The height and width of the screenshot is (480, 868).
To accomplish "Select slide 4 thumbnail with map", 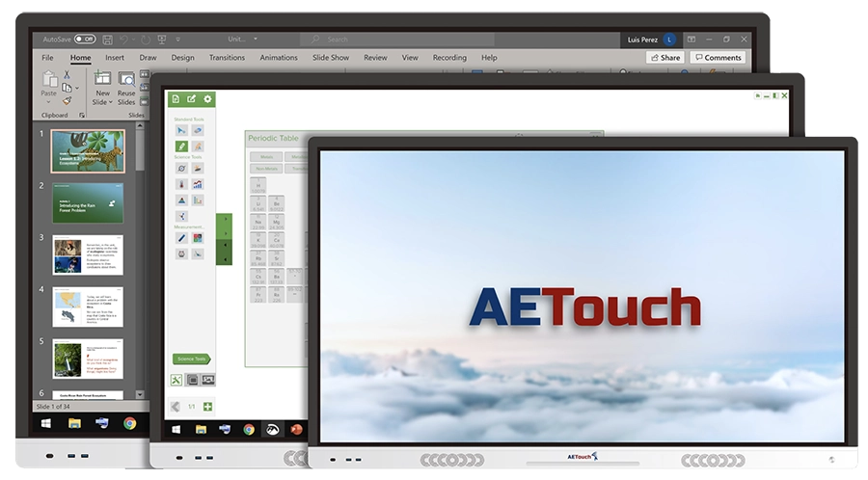I will click(88, 307).
